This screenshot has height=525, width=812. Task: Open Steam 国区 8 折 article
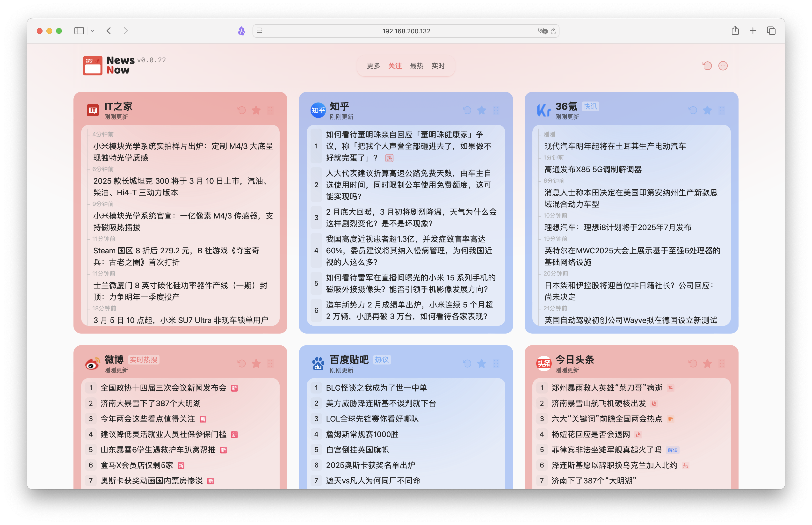(176, 256)
